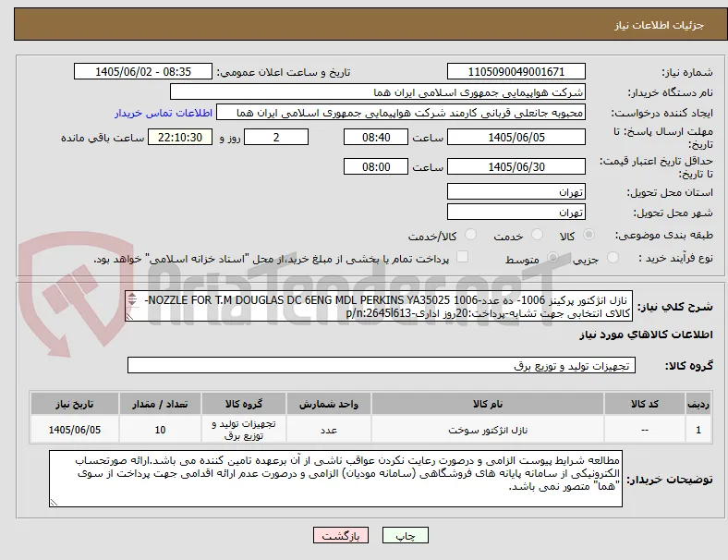Click the نام کالا column header
The image size is (728, 560).
[488, 404]
